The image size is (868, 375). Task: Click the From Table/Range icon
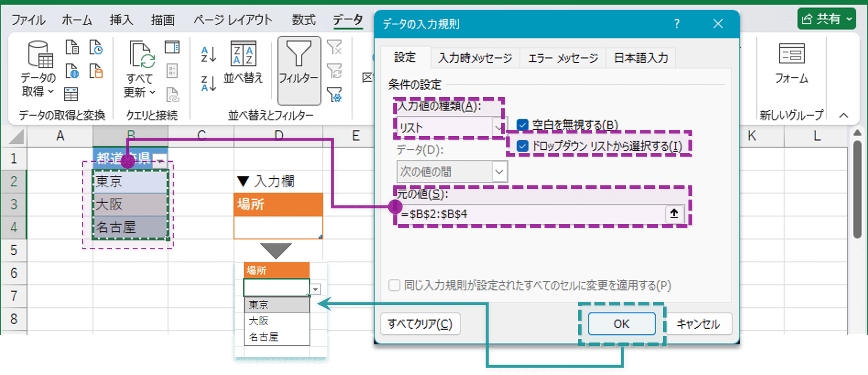click(x=71, y=94)
